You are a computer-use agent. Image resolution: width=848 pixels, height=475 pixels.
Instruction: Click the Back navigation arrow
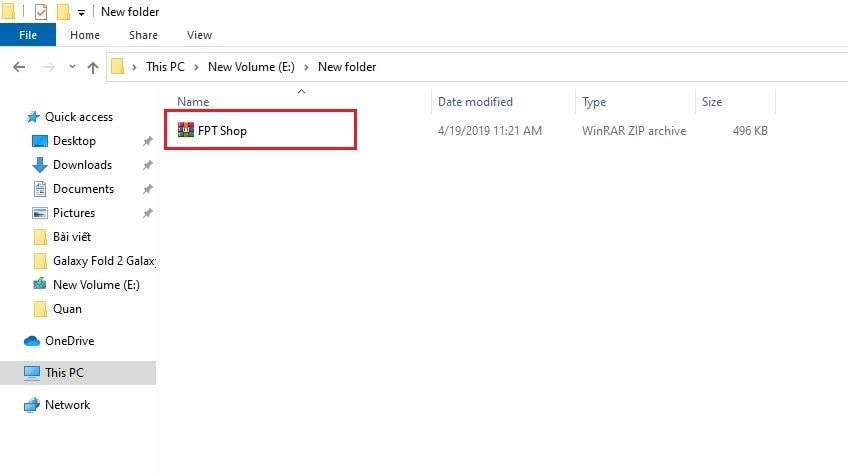pos(19,67)
